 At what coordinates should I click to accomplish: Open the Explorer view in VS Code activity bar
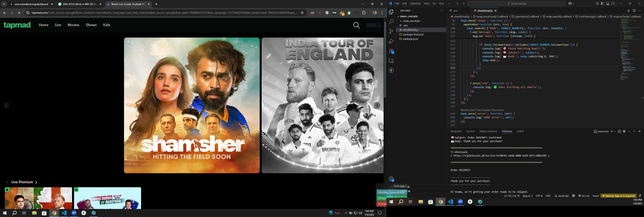391,12
